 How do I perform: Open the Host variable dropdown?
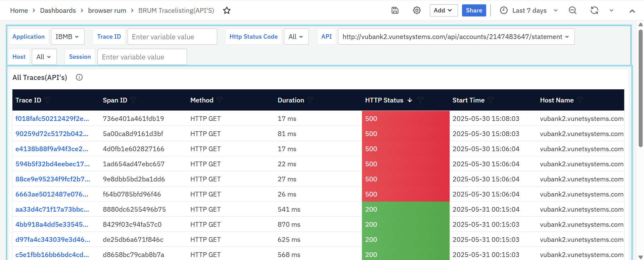click(44, 57)
